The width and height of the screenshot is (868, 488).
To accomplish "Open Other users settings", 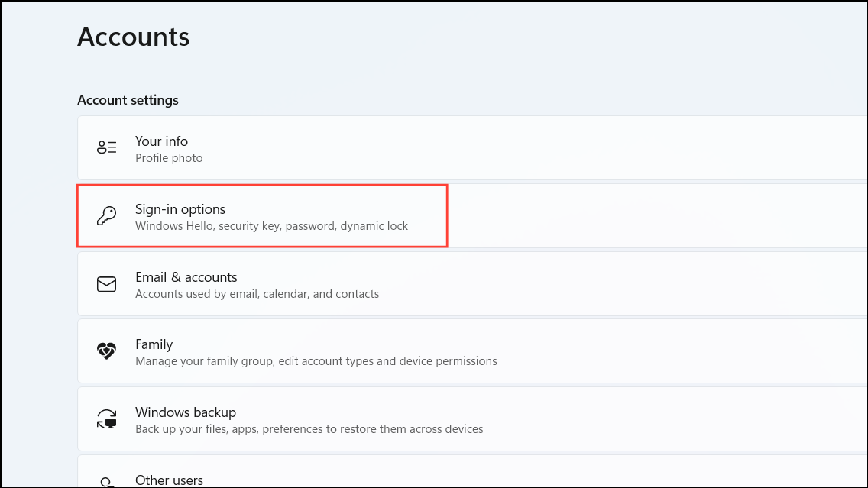I will coord(472,471).
